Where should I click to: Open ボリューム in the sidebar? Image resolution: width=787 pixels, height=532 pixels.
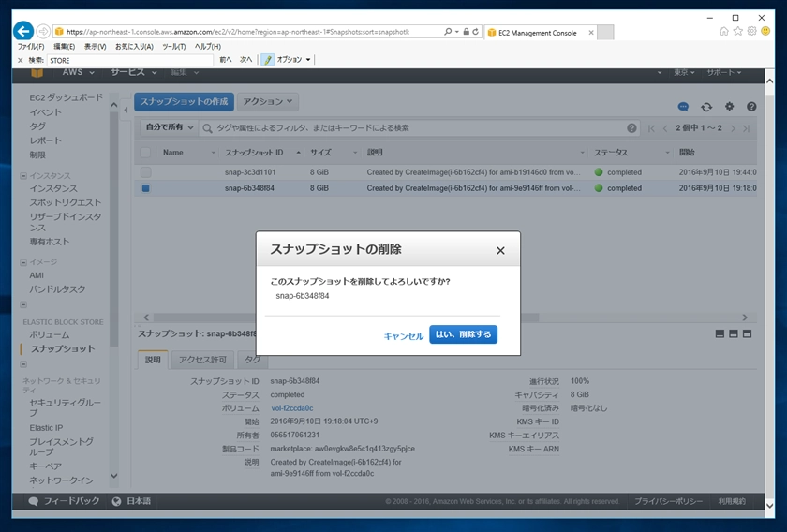pos(49,334)
